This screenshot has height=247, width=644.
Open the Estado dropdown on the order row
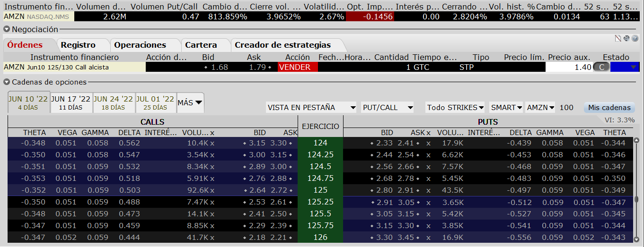(633, 67)
